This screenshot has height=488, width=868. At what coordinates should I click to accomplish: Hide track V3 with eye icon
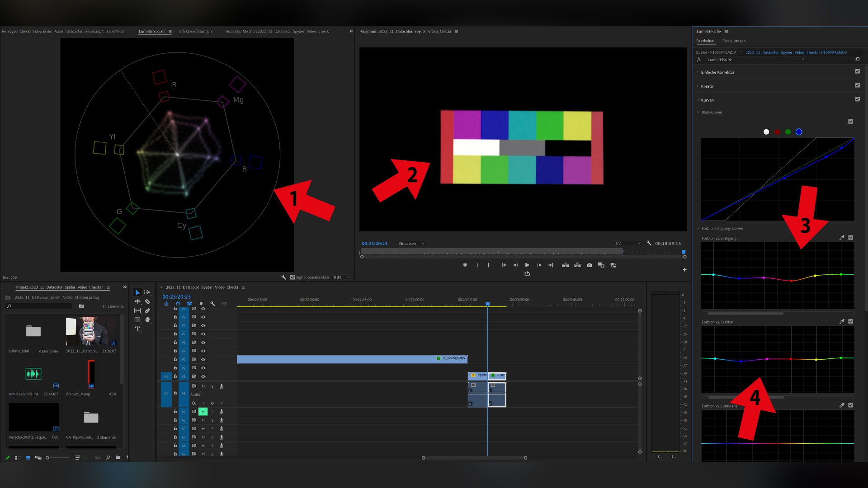[203, 360]
